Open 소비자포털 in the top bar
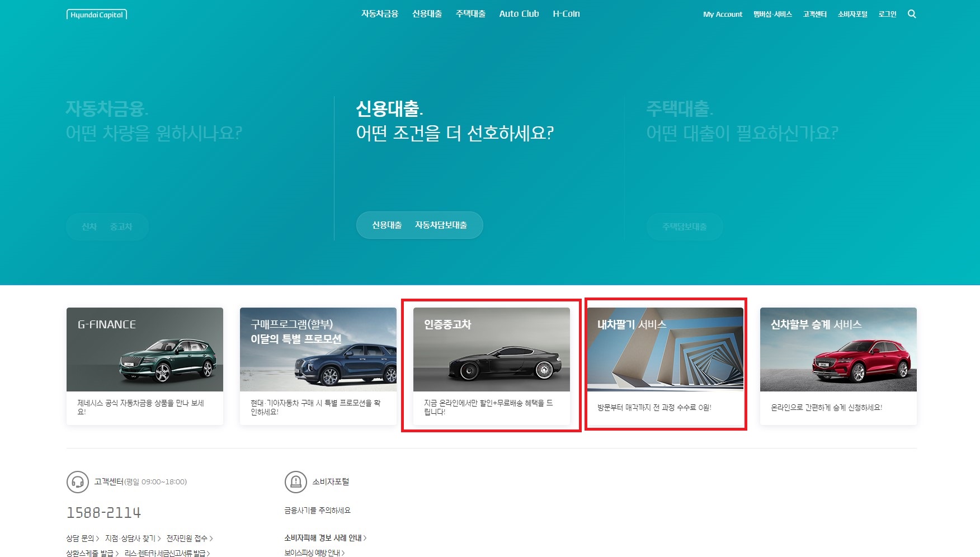Image resolution: width=980 pixels, height=557 pixels. 852,15
